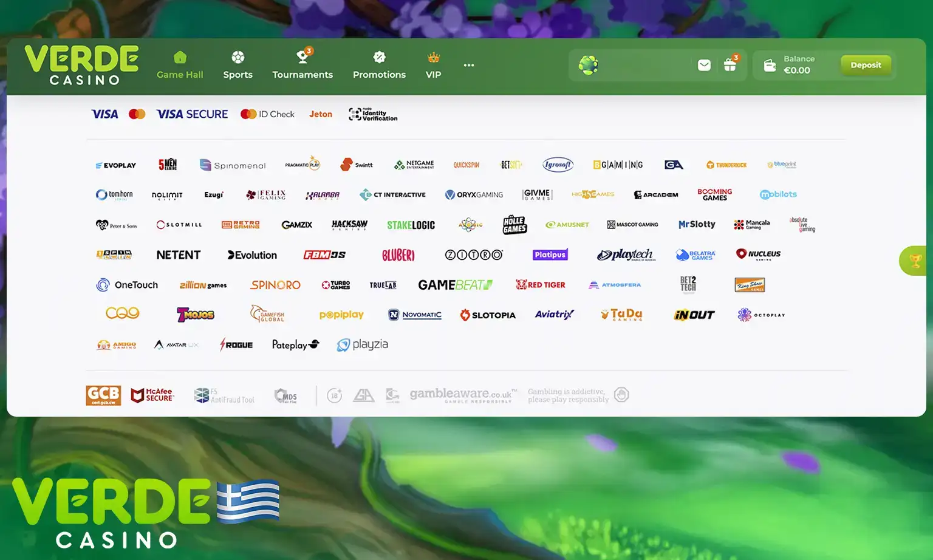Select the NetEnt provider logo

179,255
